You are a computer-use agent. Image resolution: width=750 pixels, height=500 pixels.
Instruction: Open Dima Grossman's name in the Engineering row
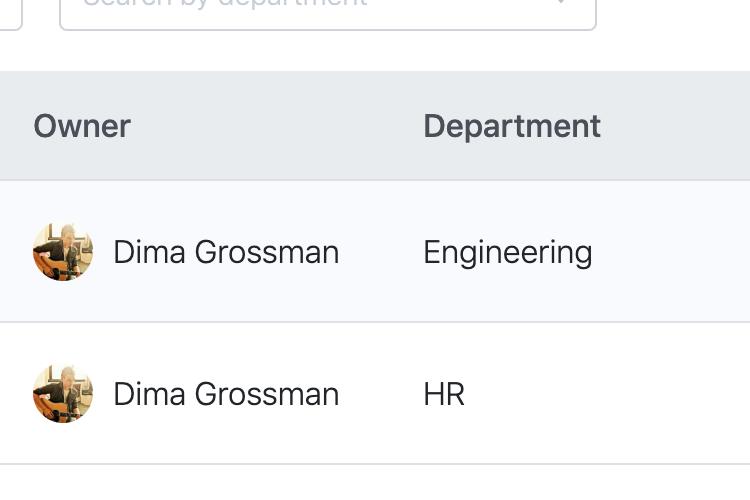pos(226,252)
